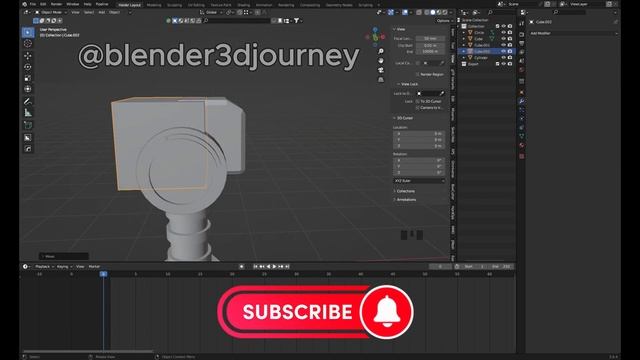640x360 pixels.
Task: Open the Modifiers wrench properties tab
Action: (522, 101)
